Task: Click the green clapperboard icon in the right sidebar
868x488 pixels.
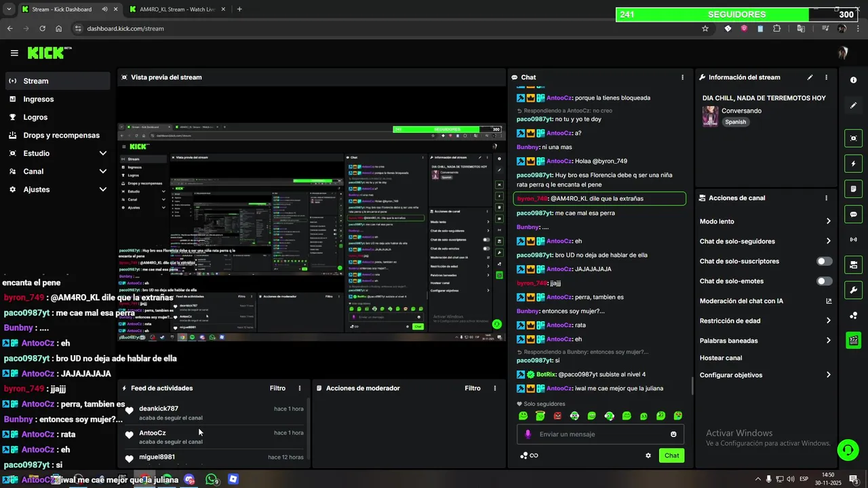Action: pyautogui.click(x=853, y=340)
